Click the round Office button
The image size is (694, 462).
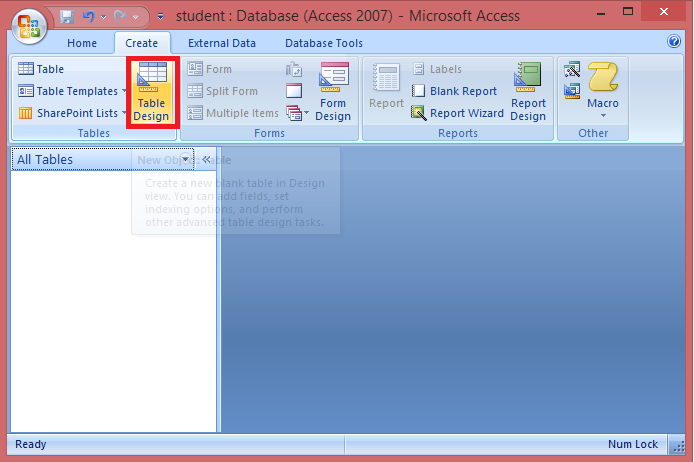[29, 27]
